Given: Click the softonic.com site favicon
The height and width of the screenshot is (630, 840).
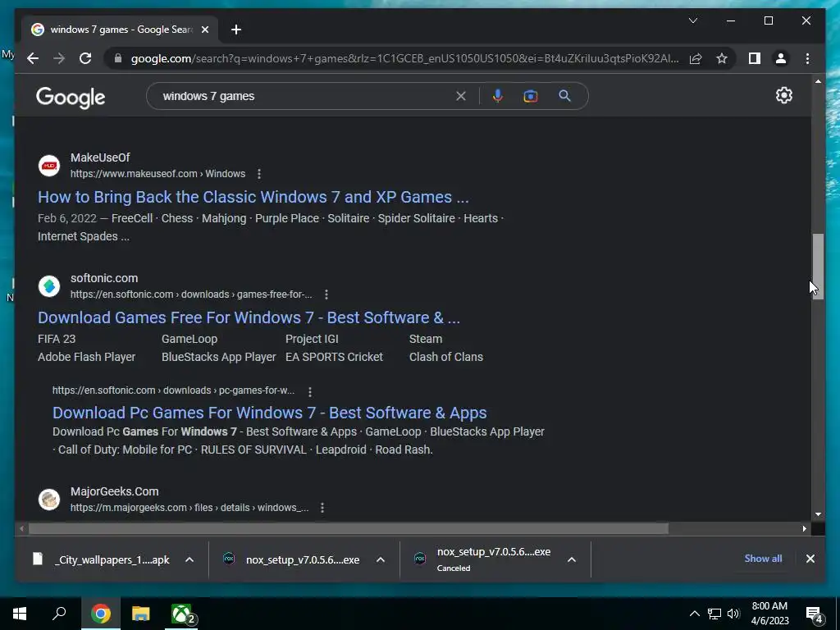Looking at the screenshot, I should [49, 286].
